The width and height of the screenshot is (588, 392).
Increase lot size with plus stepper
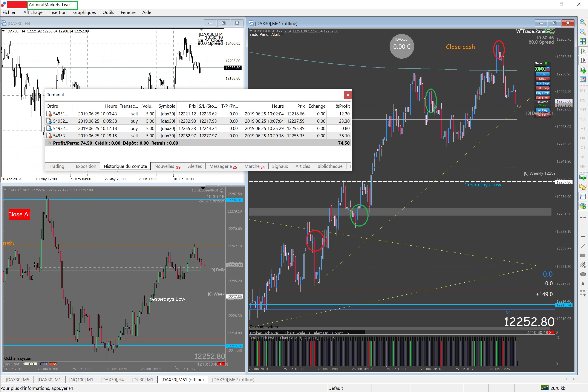click(x=548, y=67)
